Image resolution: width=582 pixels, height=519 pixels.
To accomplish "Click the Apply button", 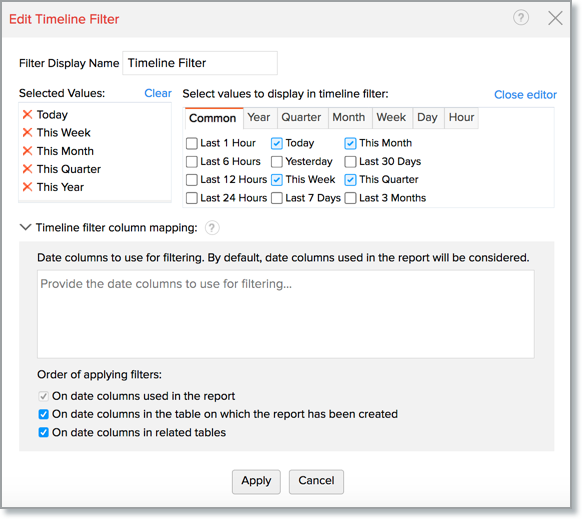I will click(x=256, y=482).
